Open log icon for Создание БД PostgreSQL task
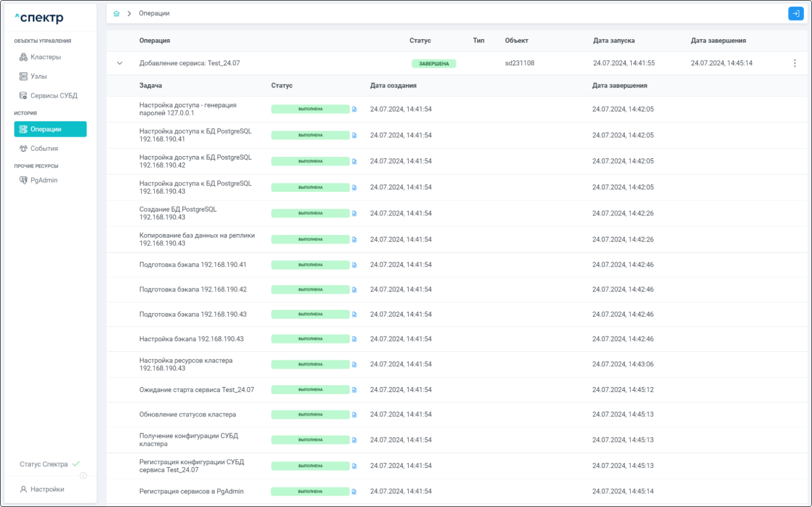Screen dimensions: 812x507 pyautogui.click(x=354, y=213)
